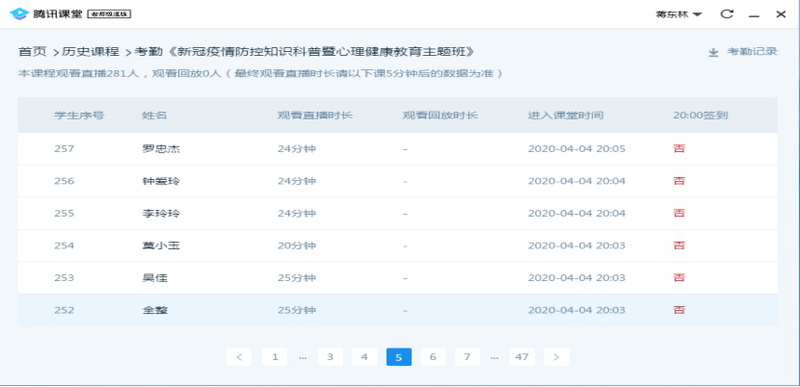Screen dimensions: 800x387
Task: Navigate to 首页 in the breadcrumb
Action: tap(32, 51)
